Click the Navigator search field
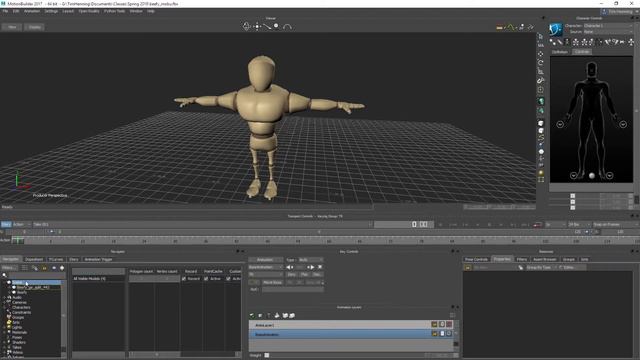This screenshot has width=640, height=360. coord(36,276)
